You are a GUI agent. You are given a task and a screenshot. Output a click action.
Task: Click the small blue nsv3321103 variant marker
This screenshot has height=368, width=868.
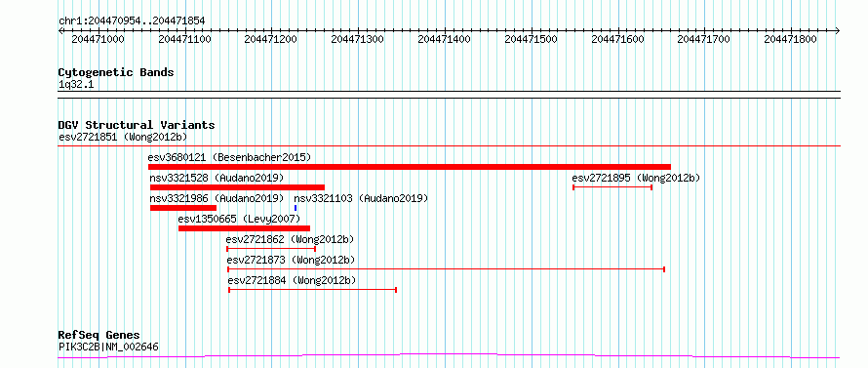coord(296,208)
